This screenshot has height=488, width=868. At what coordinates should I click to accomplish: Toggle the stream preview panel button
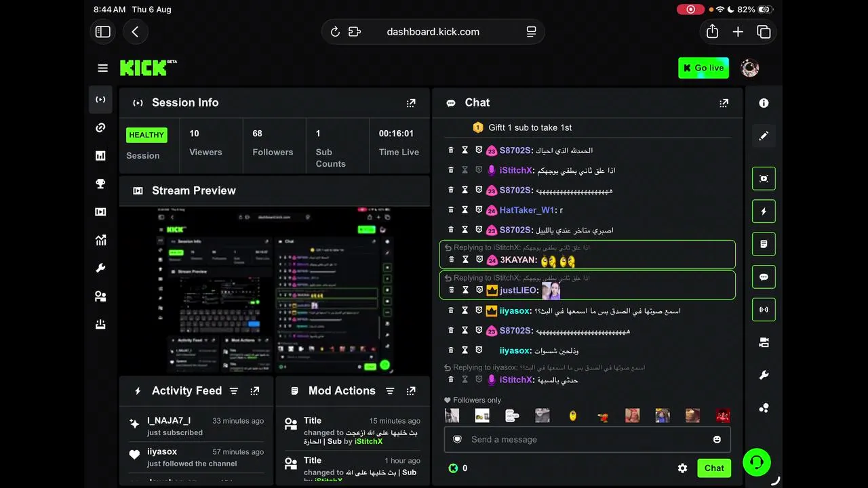[x=764, y=178]
